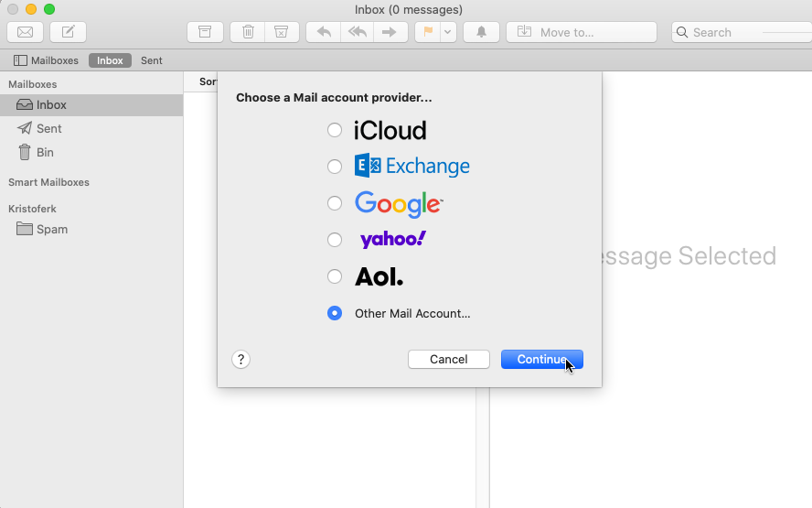Cancel the account provider dialog

449,360
